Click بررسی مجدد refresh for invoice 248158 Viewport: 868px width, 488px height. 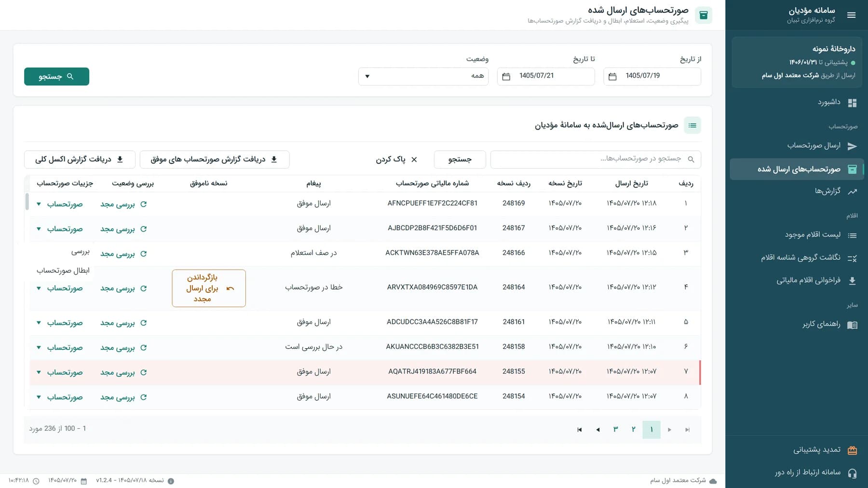pyautogui.click(x=123, y=347)
